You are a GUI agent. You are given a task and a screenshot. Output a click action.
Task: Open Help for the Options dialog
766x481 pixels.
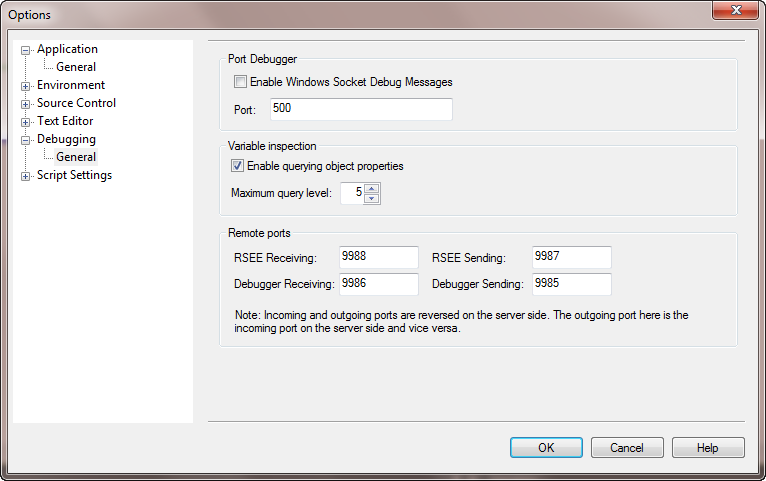pos(708,447)
